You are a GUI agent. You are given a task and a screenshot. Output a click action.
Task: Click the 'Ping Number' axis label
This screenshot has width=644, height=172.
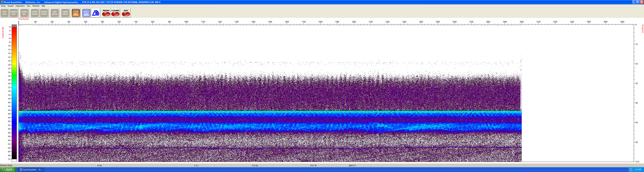click(23, 19)
